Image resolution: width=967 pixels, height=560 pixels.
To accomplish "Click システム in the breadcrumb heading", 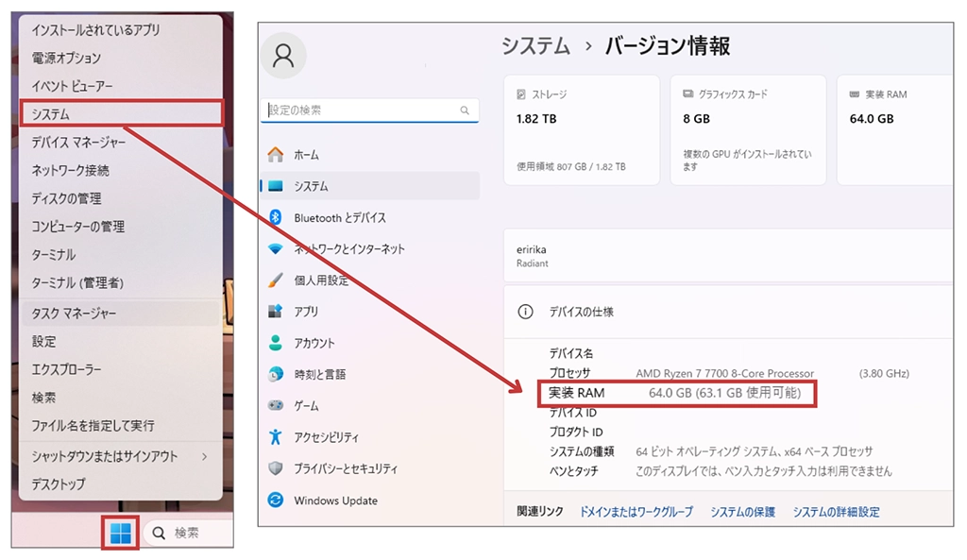I will point(535,46).
